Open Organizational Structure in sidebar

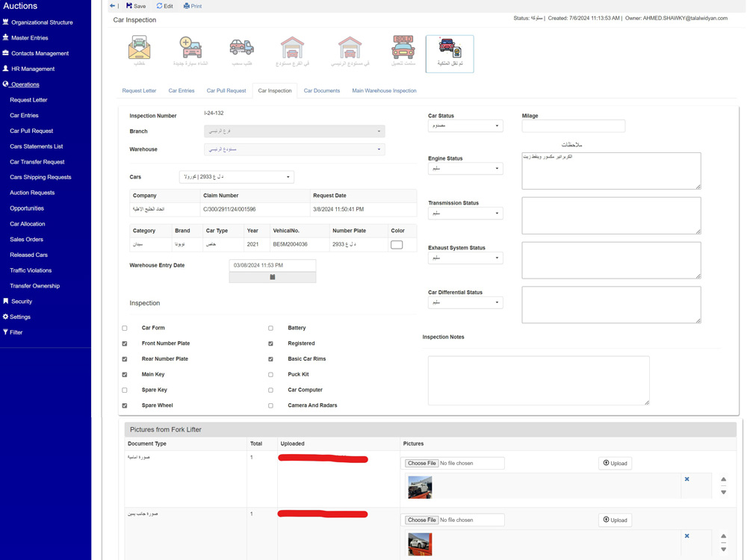click(42, 22)
